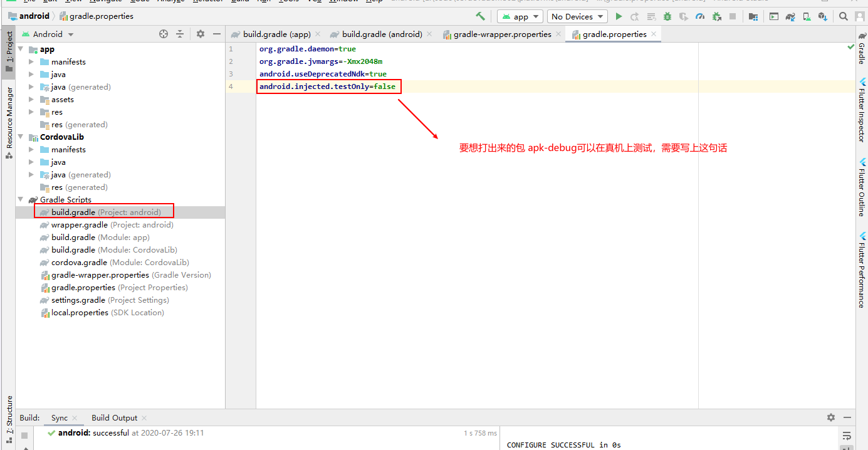This screenshot has height=450, width=868.
Task: Open Project Structure toolbar icon
Action: tap(753, 16)
